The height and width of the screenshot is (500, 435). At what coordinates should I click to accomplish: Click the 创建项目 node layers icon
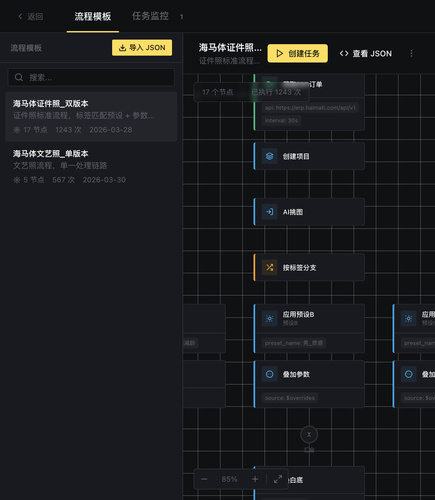269,156
